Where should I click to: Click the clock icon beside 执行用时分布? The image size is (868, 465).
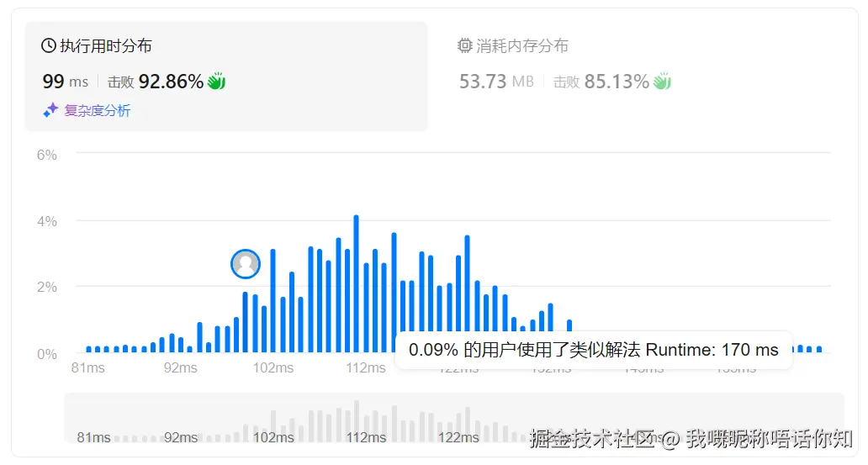point(49,45)
